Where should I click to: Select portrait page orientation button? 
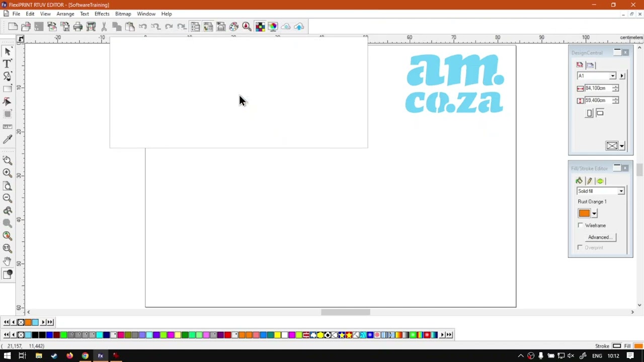point(590,113)
